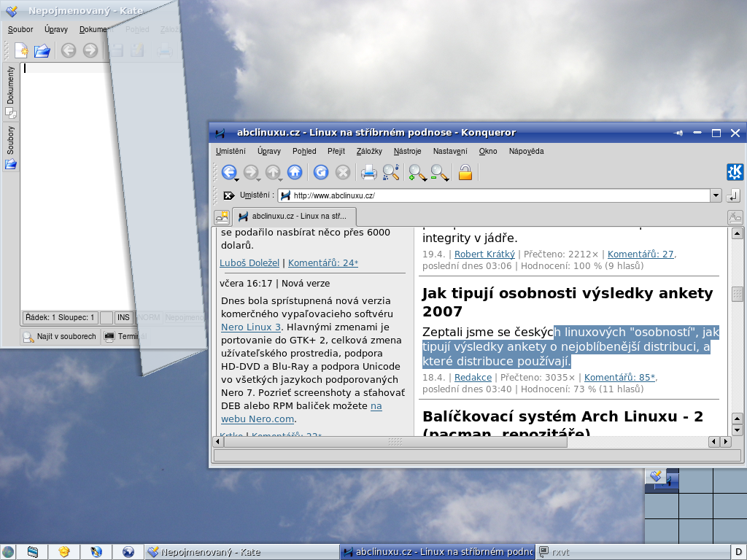Viewport: 747px width, 560px height.
Task: Open the Komentářů: 24 link
Action: coord(323,262)
